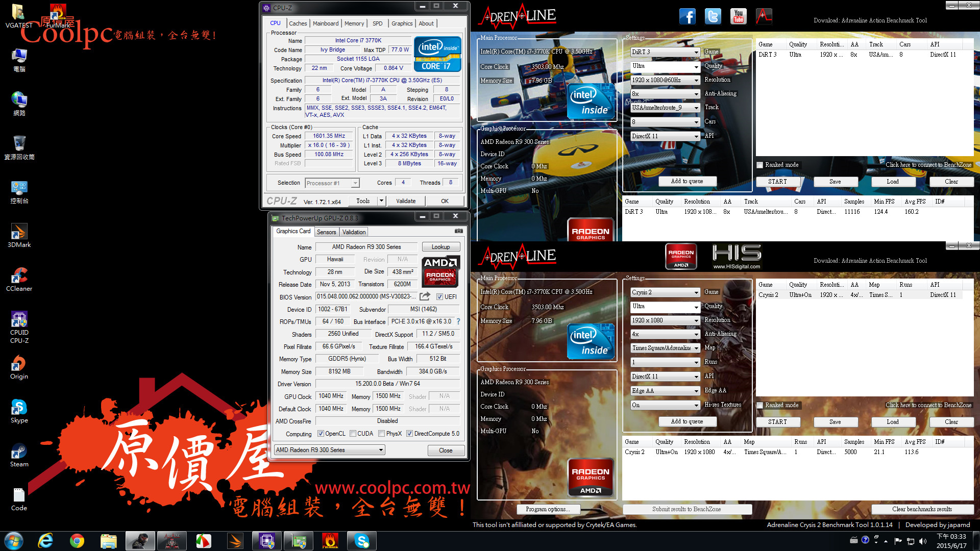
Task: Click the BIOS version share icon in GPU-Z
Action: click(x=425, y=296)
